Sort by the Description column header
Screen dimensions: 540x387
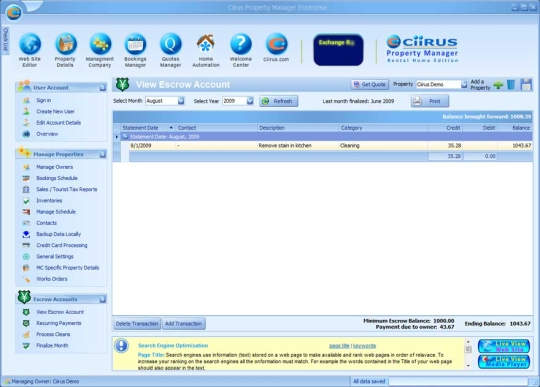pyautogui.click(x=298, y=128)
